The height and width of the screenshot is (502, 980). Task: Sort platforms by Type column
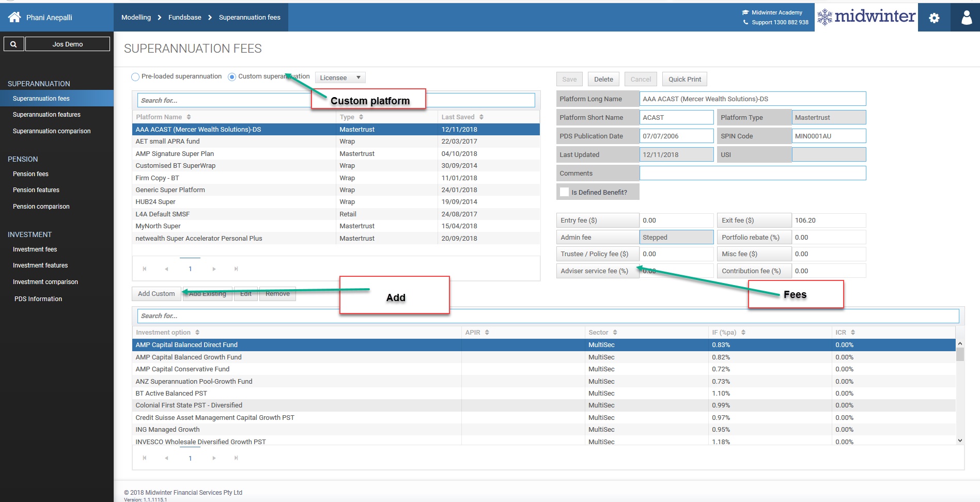pyautogui.click(x=361, y=117)
